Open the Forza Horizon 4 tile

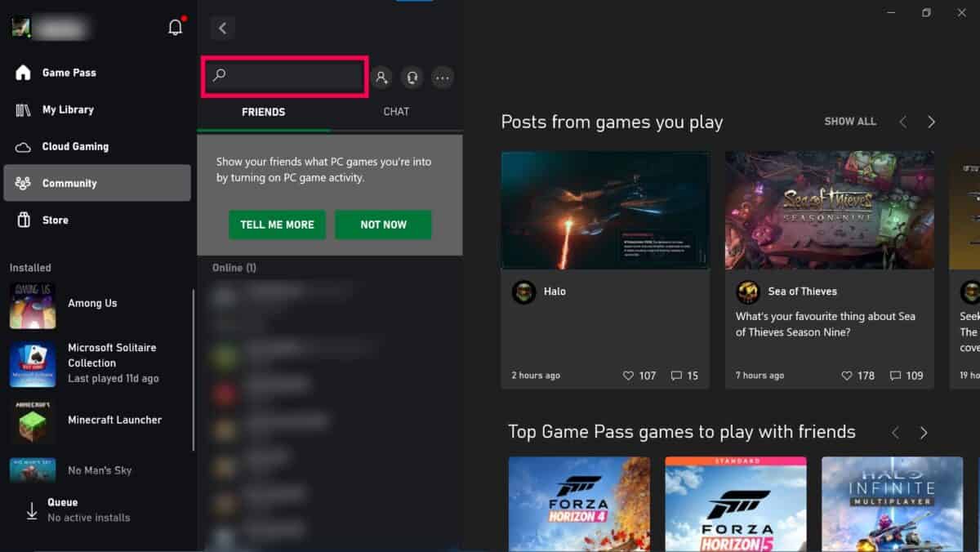pos(579,504)
